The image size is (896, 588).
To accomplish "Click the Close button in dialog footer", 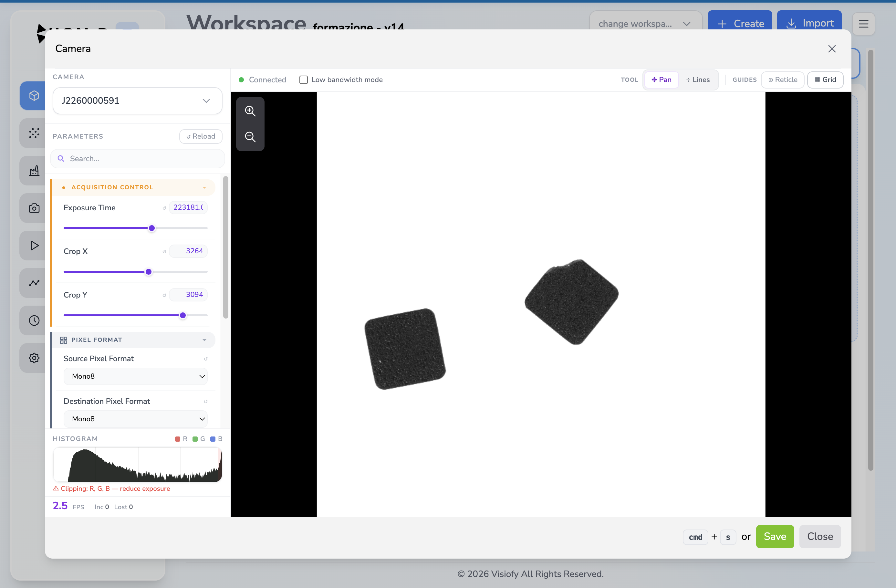I will tap(819, 536).
